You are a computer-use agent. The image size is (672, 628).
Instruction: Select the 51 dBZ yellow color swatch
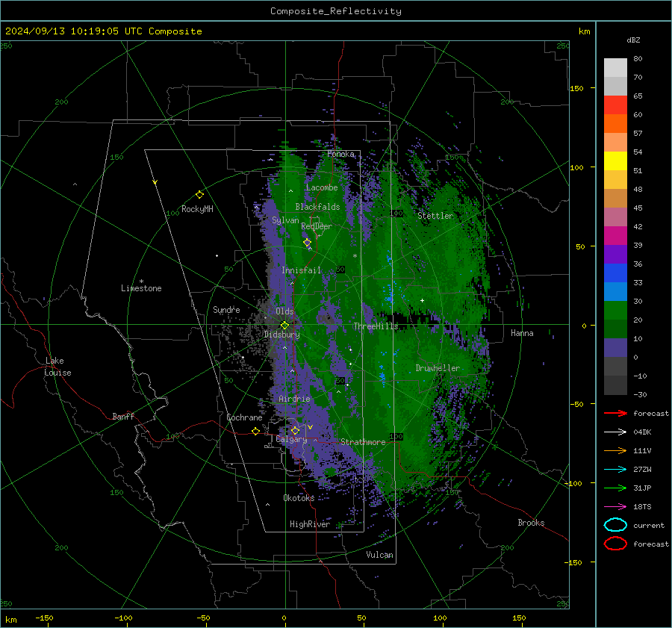[x=615, y=161]
